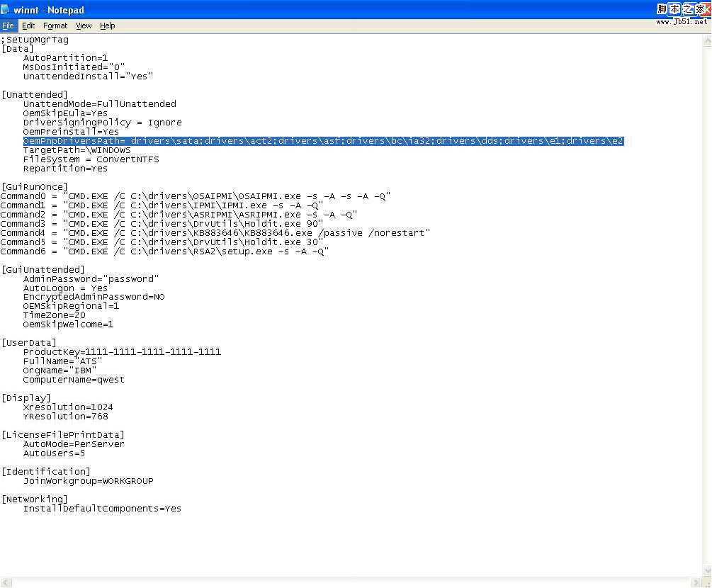Click the Notepad icon in title bar
This screenshot has height=588, width=712.
(x=5, y=9)
